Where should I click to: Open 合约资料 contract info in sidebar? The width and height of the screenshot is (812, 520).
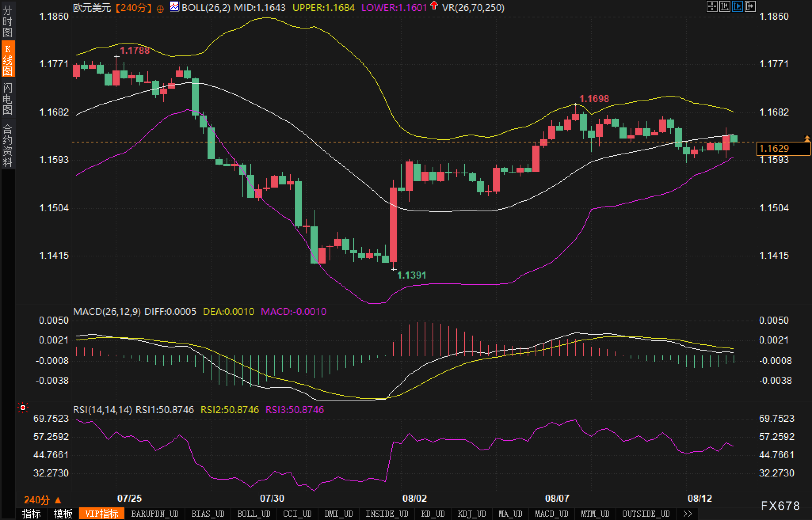click(x=8, y=145)
